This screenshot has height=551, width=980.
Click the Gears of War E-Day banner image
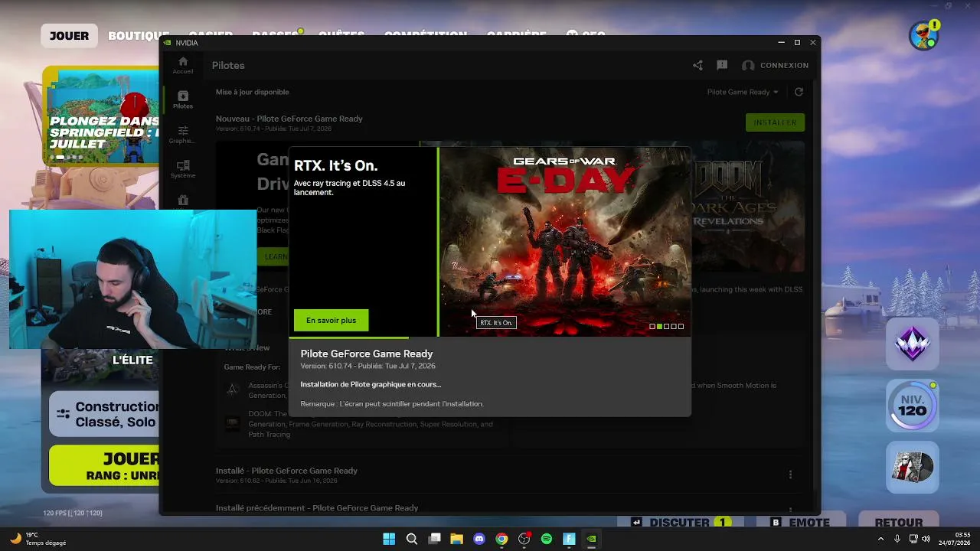(565, 241)
